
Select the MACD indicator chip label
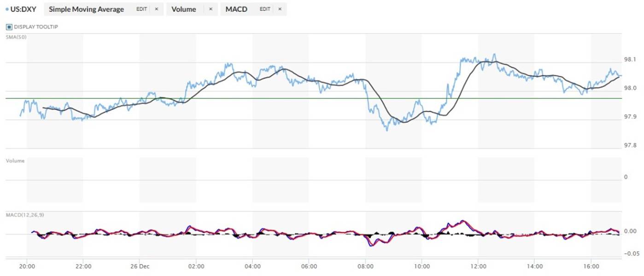(236, 9)
